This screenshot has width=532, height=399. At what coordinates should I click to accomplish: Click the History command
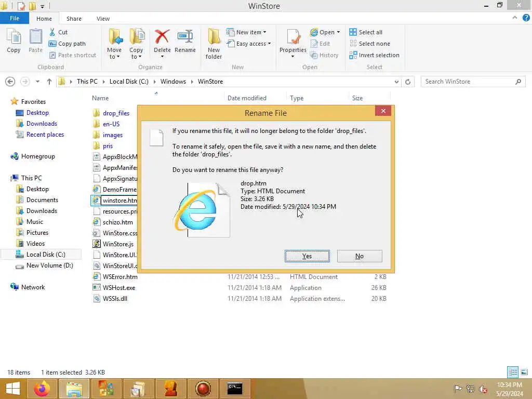point(324,55)
